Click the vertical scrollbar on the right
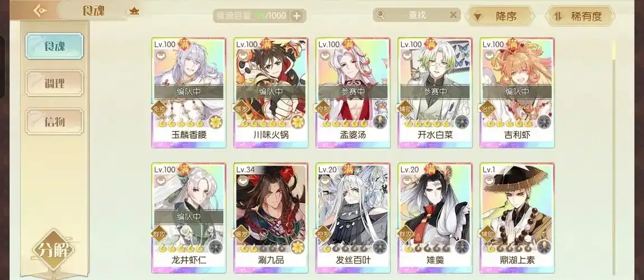644x280 pixels. tap(614, 158)
